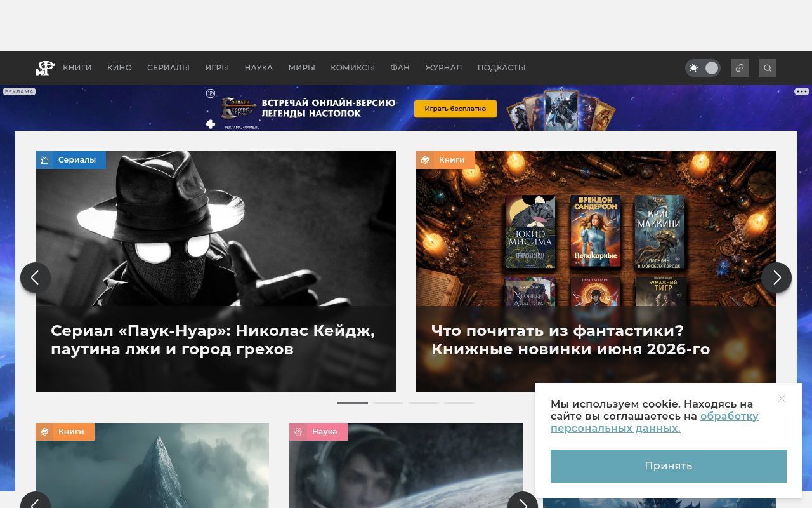Open the ЖУРНАЛ menu section
Screen dimensions: 812x508
443,68
